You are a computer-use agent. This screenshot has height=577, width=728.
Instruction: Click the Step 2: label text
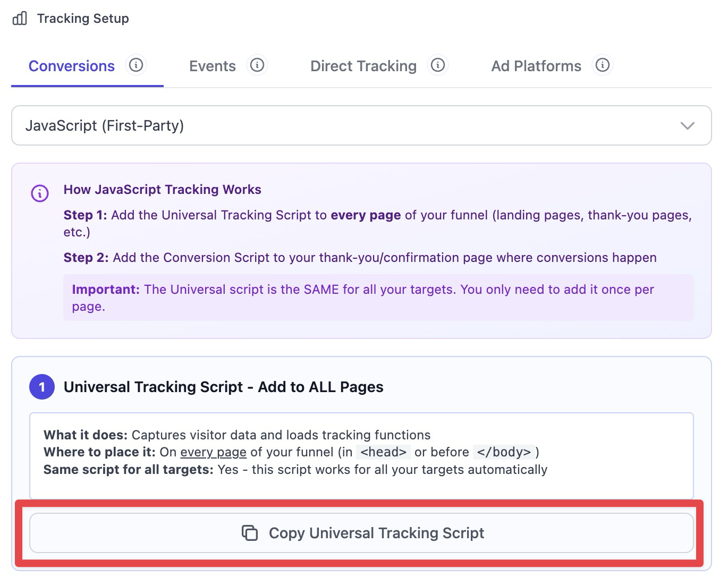[86, 258]
